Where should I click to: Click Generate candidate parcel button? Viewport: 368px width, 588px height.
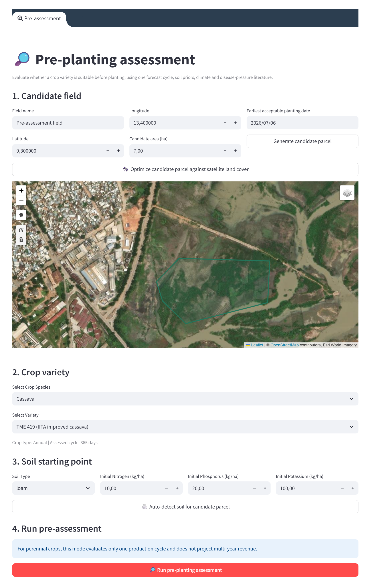[302, 141]
